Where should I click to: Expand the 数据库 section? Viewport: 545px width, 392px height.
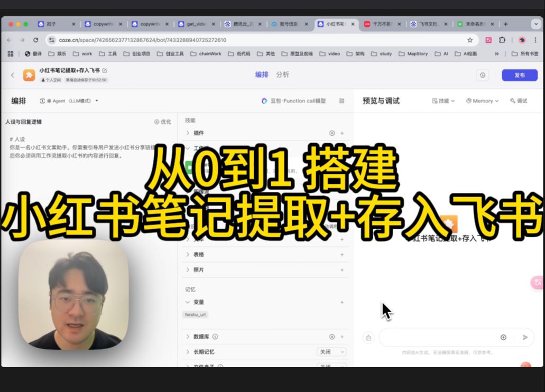coord(188,337)
